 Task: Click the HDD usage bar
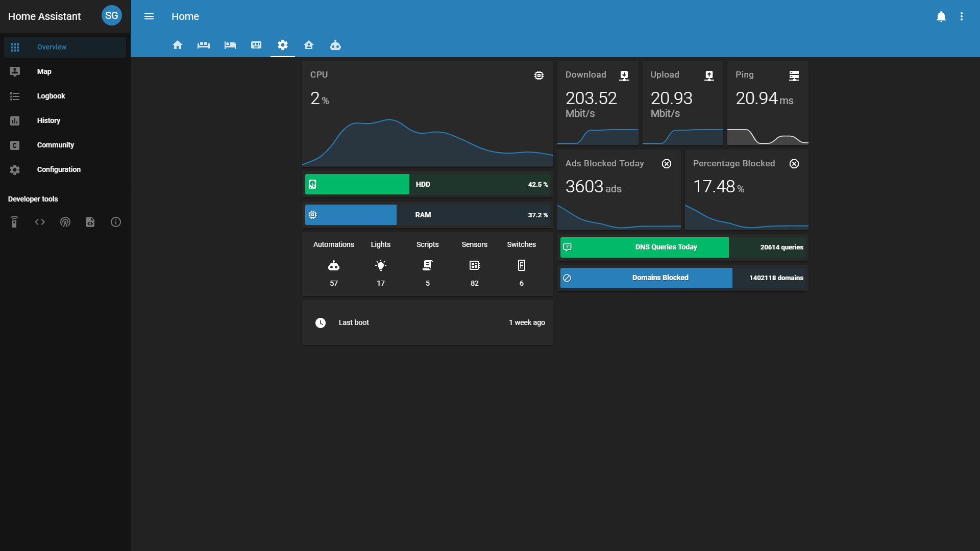(x=428, y=184)
